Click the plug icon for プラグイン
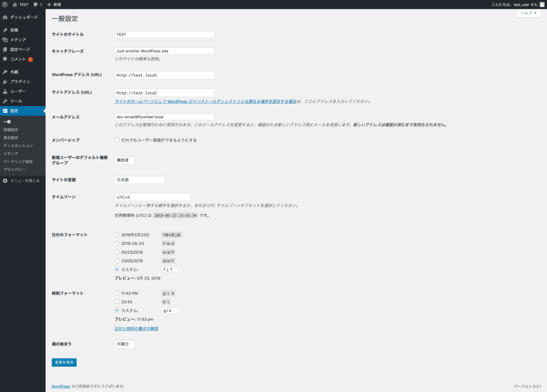The image size is (547, 392). pyautogui.click(x=5, y=82)
